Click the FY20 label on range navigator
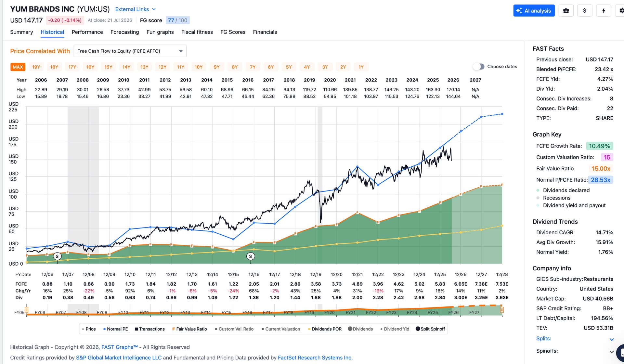624x364 pixels. coord(329,312)
